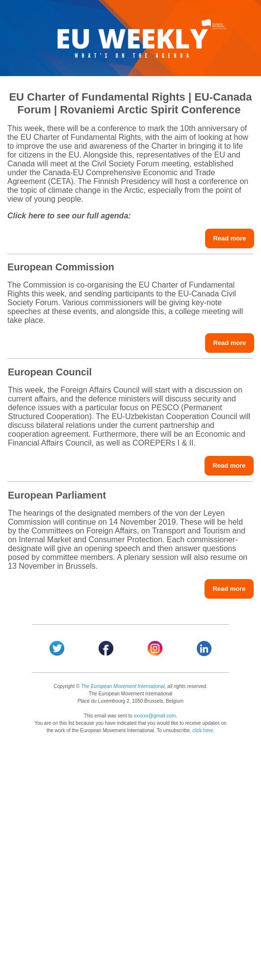This screenshot has width=261, height=980.
Task: Open the LinkedIn social icon
Action: click(x=204, y=648)
